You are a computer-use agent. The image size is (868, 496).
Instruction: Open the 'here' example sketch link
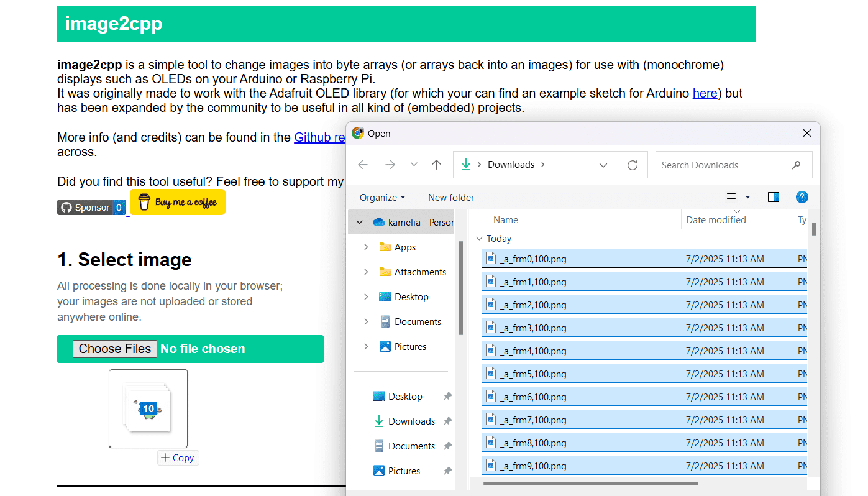(705, 93)
